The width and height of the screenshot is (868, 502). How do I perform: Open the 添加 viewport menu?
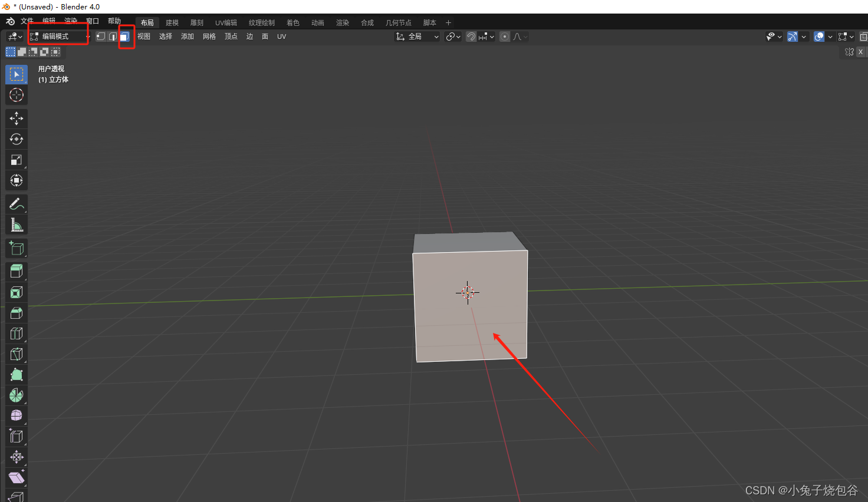[x=188, y=37]
